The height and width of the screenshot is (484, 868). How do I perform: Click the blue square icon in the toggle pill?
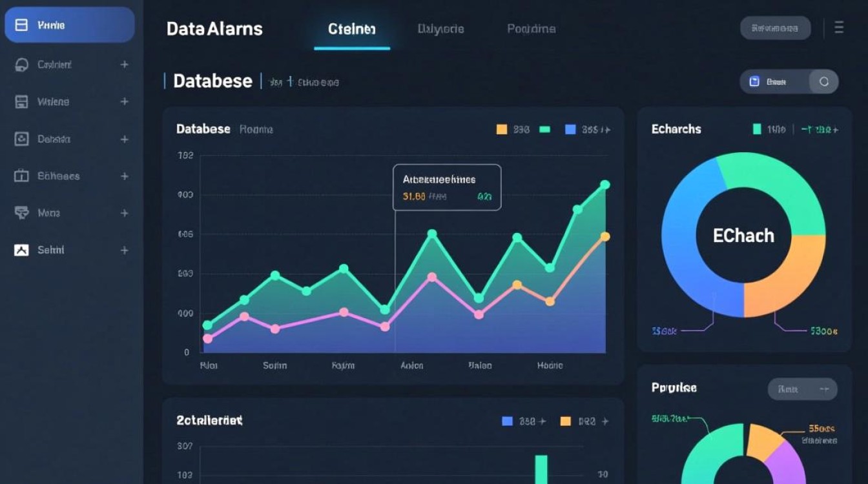pyautogui.click(x=754, y=82)
